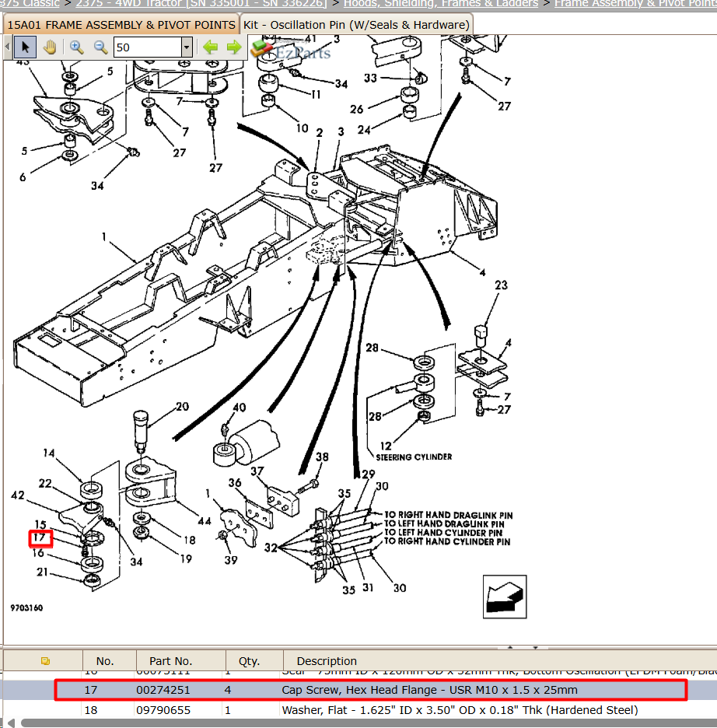Viewport: 717px width, 728px height.
Task: Select the row for part 09790655
Action: [359, 710]
